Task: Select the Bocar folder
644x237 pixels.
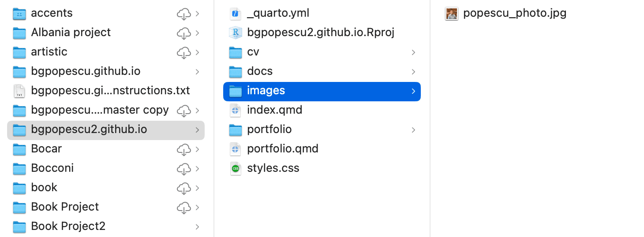Action: (x=46, y=149)
